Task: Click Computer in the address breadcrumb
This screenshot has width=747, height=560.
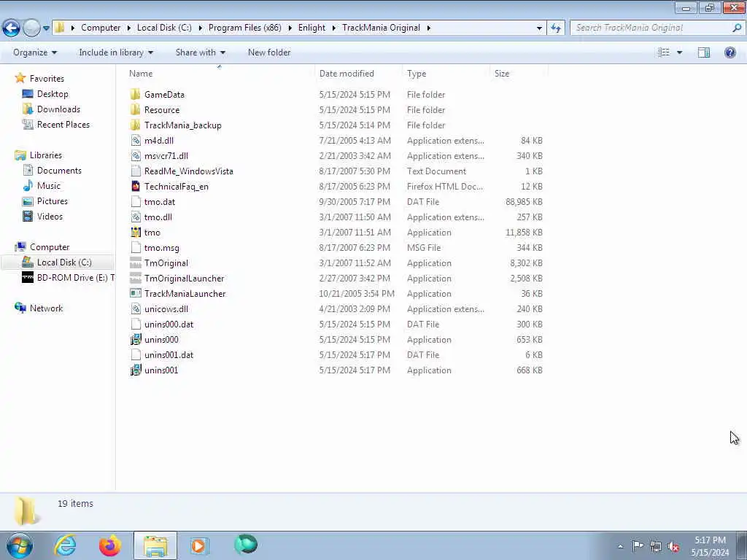Action: click(101, 28)
